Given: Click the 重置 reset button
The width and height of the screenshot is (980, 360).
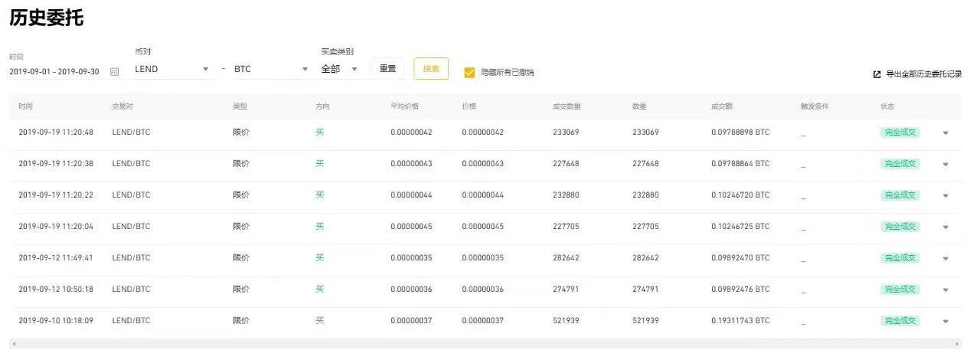Looking at the screenshot, I should click(x=387, y=68).
